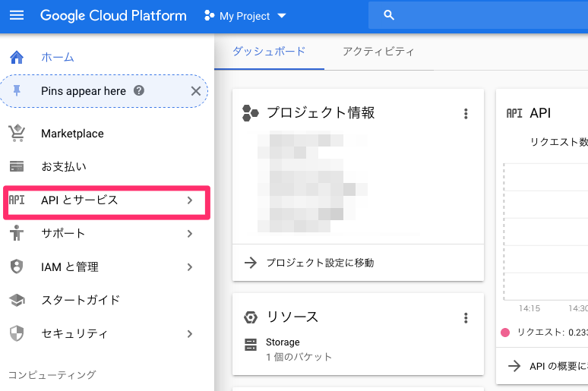The height and width of the screenshot is (391, 588).
Task: Open the プロジェクト情報 card options menu
Action: pos(466,114)
